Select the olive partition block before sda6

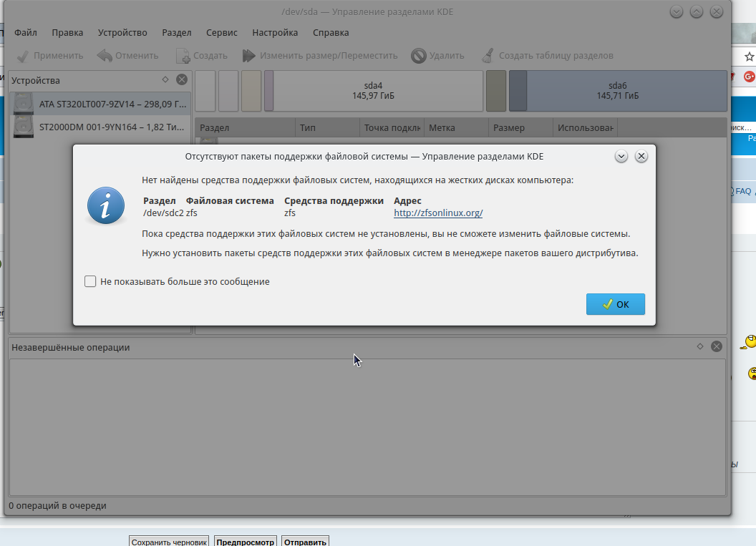click(x=496, y=91)
